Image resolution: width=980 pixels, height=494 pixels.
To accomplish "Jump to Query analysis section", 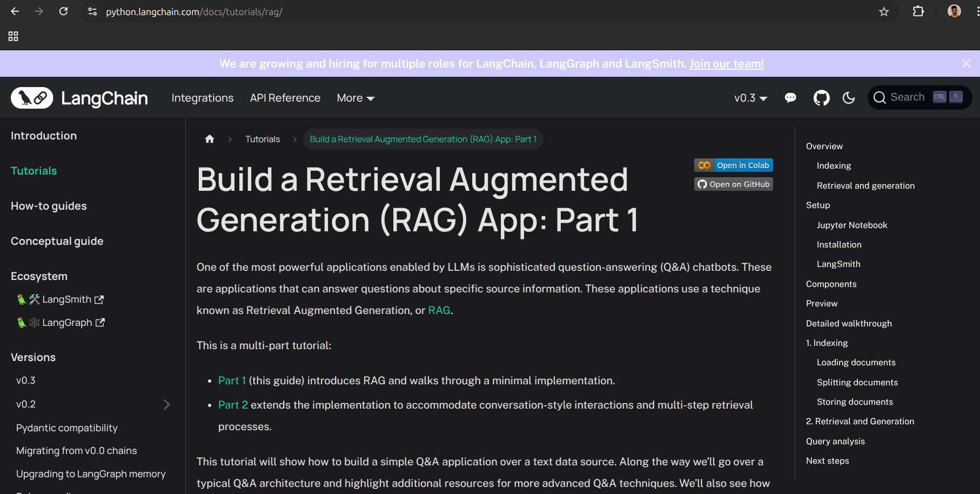I will (835, 441).
